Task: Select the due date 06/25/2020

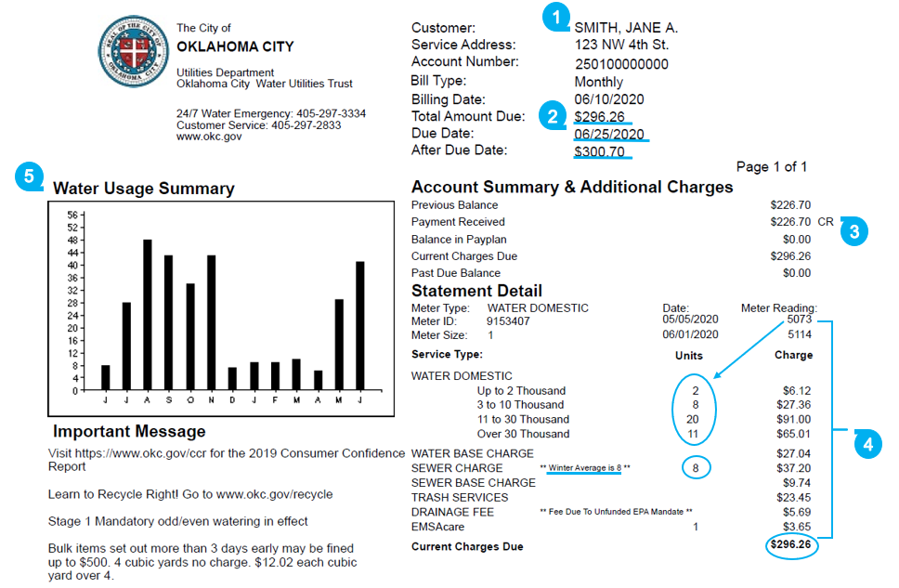Action: [609, 135]
